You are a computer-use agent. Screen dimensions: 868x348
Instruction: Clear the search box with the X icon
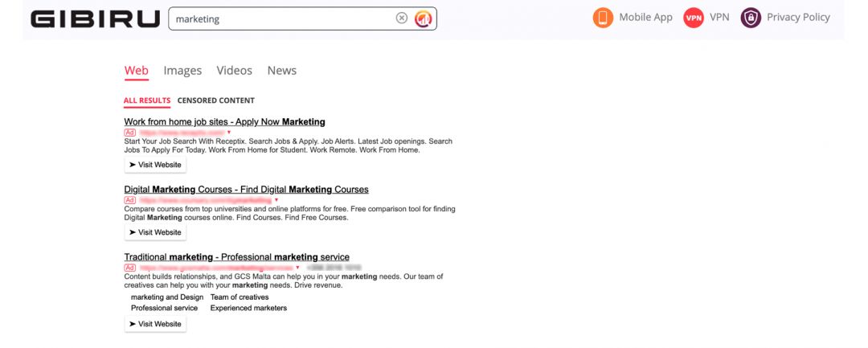click(402, 18)
